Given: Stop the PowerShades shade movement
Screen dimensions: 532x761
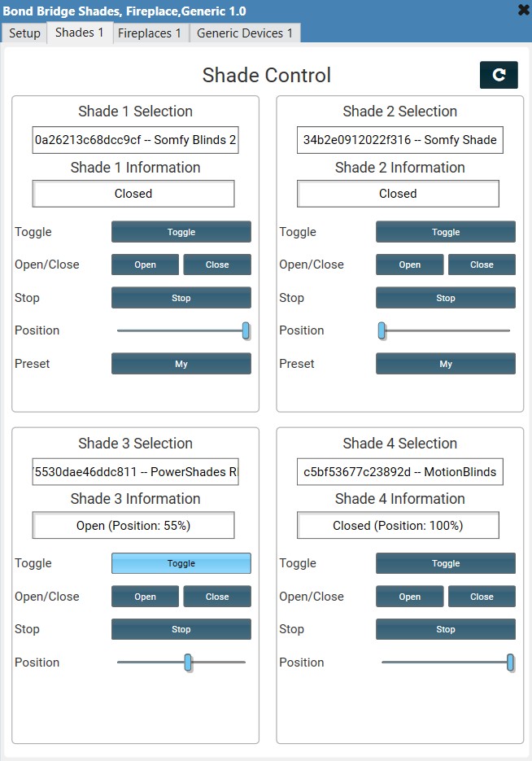Looking at the screenshot, I should (x=181, y=628).
